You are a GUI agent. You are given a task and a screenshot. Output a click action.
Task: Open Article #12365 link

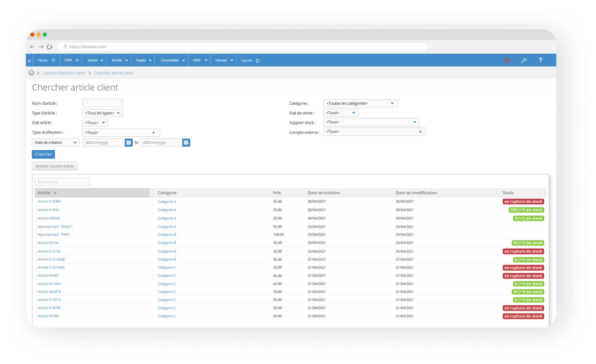49,201
